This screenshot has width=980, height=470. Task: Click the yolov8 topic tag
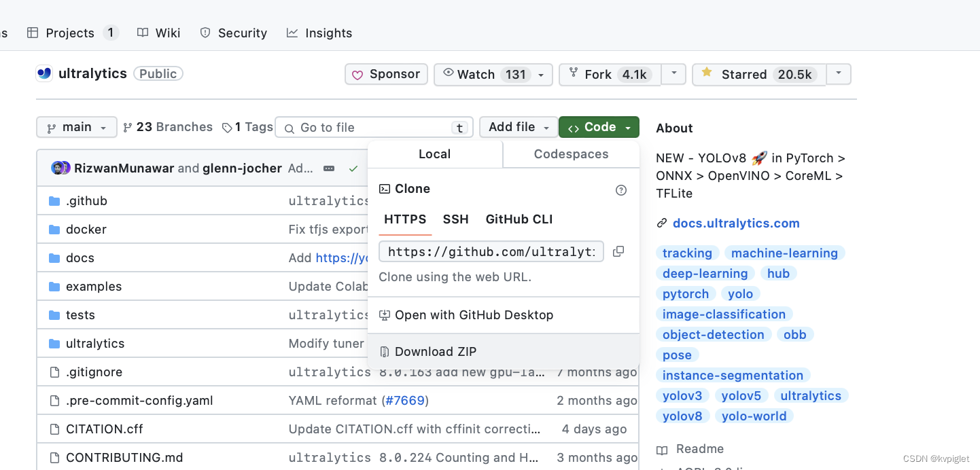(x=682, y=416)
